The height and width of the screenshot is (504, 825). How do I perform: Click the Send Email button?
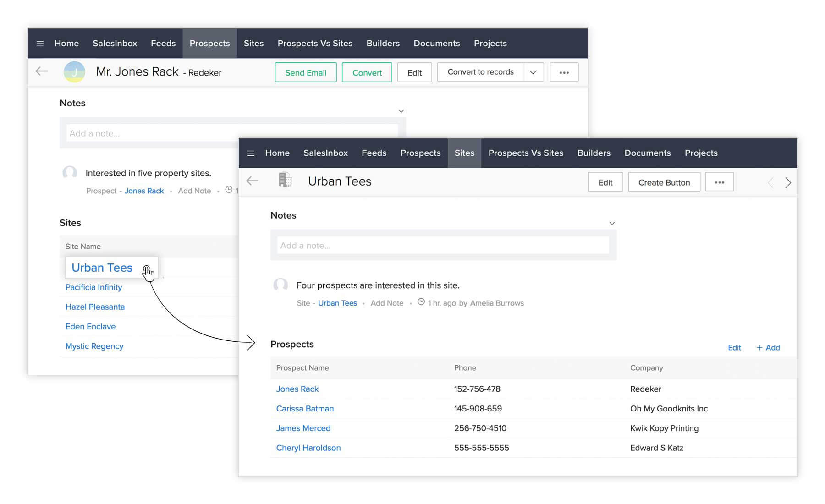306,72
